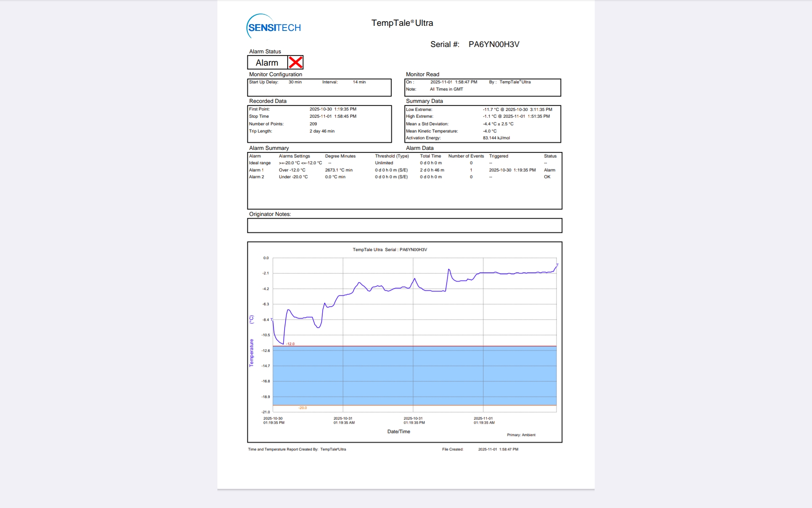Click the Date/Time x-axis label
The width and height of the screenshot is (812, 508).
(398, 432)
